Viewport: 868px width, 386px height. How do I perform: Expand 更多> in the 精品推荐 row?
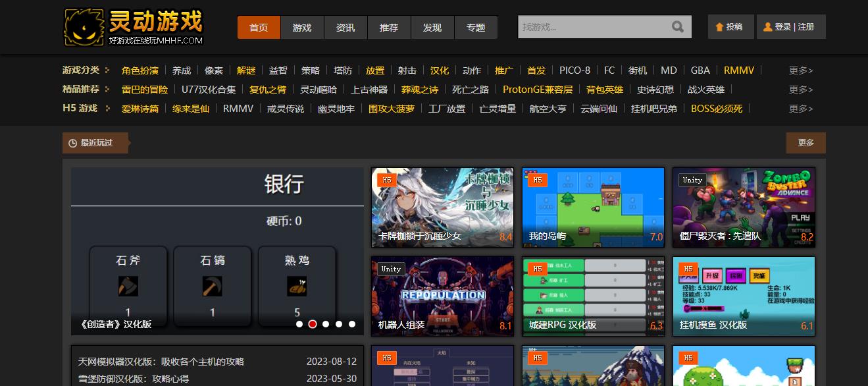coord(800,90)
